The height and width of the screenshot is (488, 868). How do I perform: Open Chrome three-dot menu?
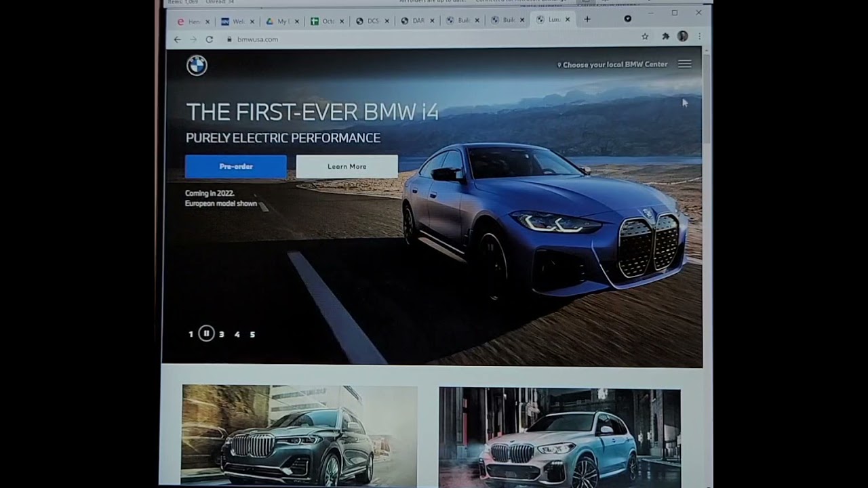coord(699,37)
